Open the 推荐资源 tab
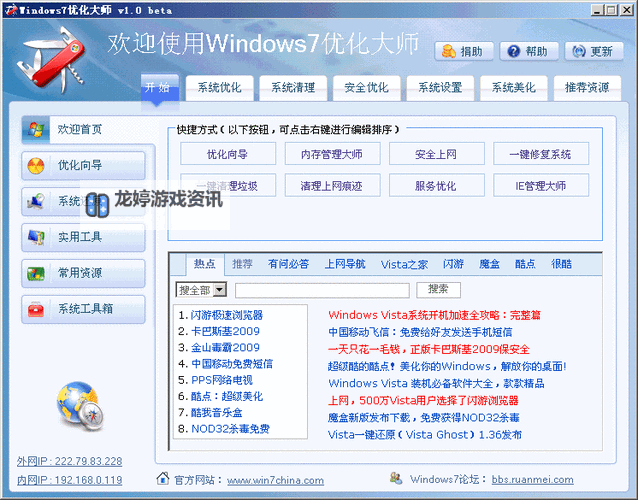Screen dimensions: 638x500 [x=587, y=87]
